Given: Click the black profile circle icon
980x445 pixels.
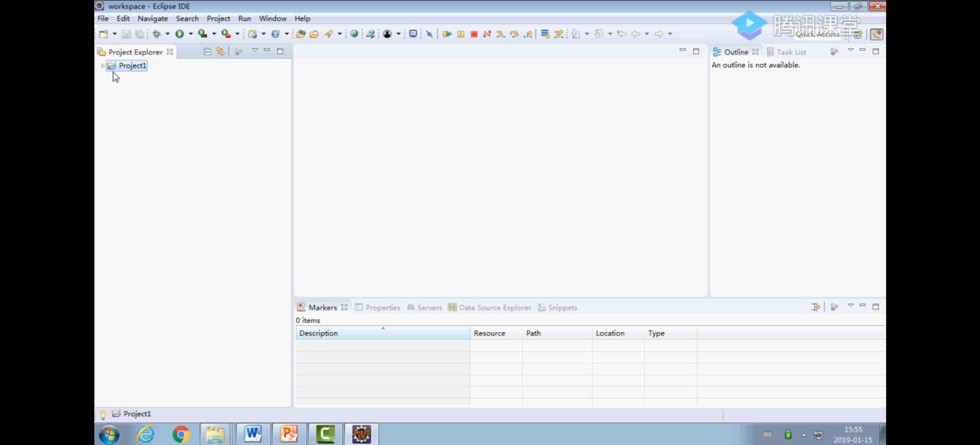Looking at the screenshot, I should pos(387,34).
